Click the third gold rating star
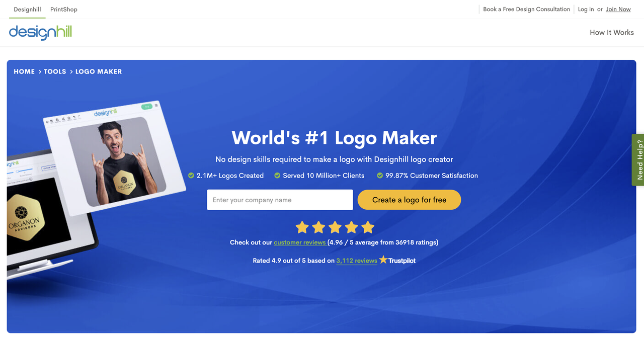Screen dimensions: 644x337 pos(335,227)
